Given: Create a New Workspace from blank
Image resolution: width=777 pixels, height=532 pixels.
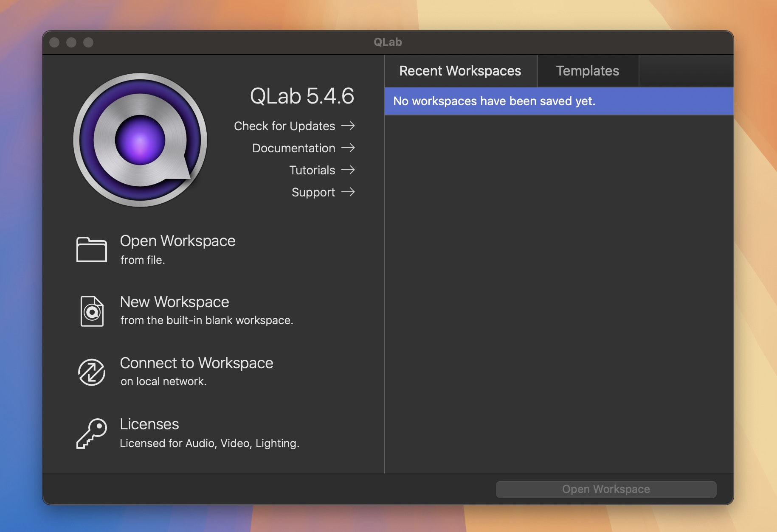Looking at the screenshot, I should click(175, 302).
